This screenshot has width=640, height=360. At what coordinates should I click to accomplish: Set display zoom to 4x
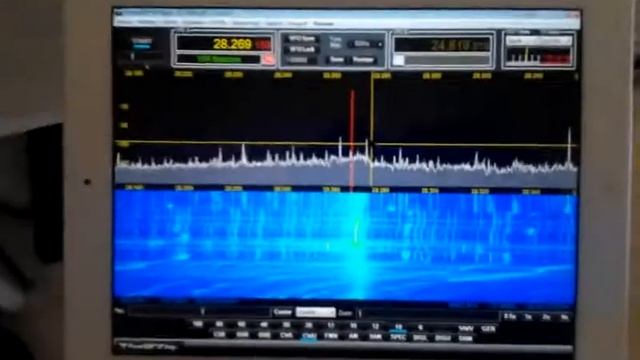point(565,318)
